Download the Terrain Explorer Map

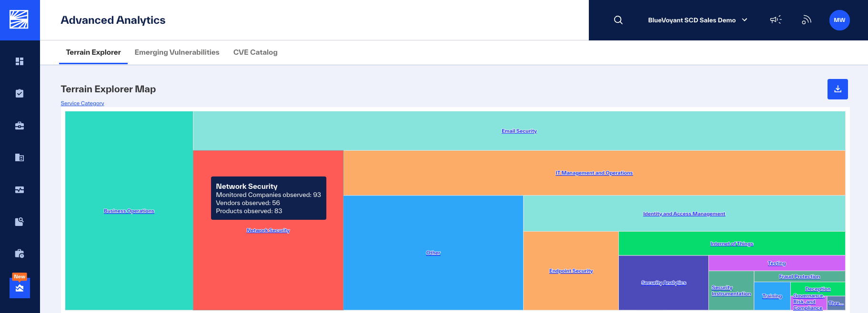coord(838,89)
